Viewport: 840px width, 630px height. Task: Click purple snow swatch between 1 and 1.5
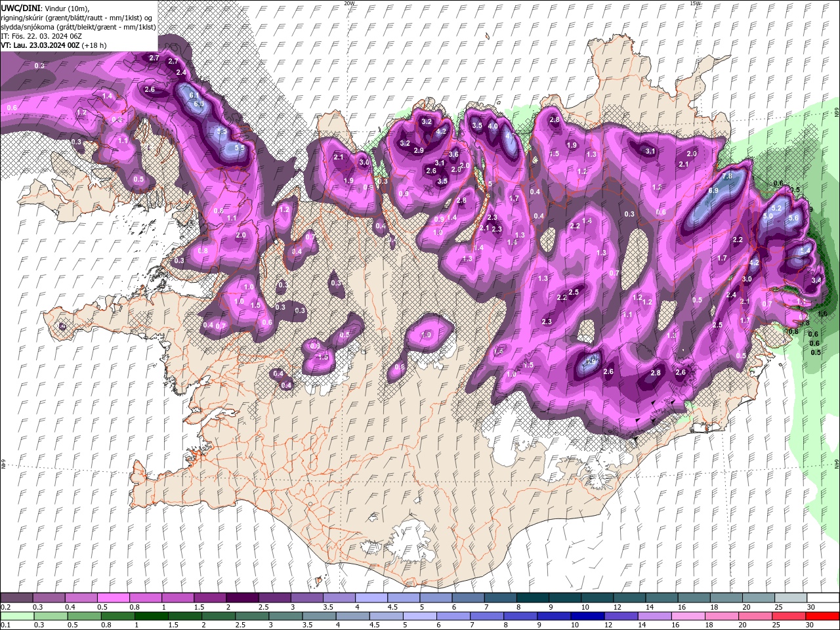pos(177,598)
